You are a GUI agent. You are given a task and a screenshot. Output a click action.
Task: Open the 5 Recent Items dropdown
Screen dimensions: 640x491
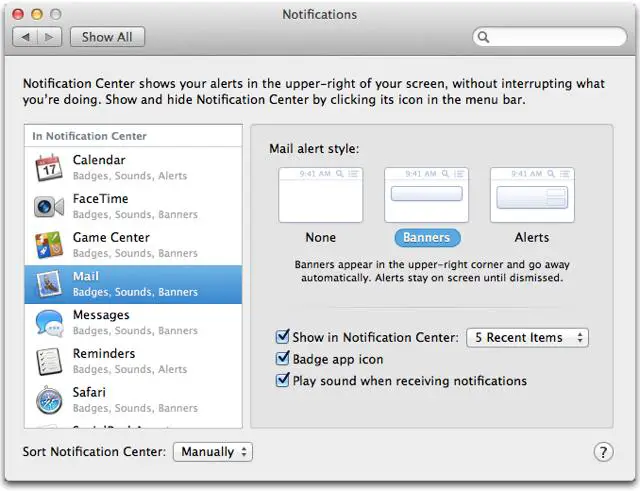click(527, 338)
